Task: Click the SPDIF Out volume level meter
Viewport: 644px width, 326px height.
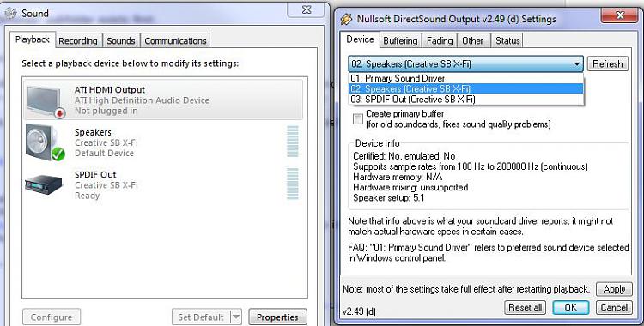Action: tap(293, 184)
